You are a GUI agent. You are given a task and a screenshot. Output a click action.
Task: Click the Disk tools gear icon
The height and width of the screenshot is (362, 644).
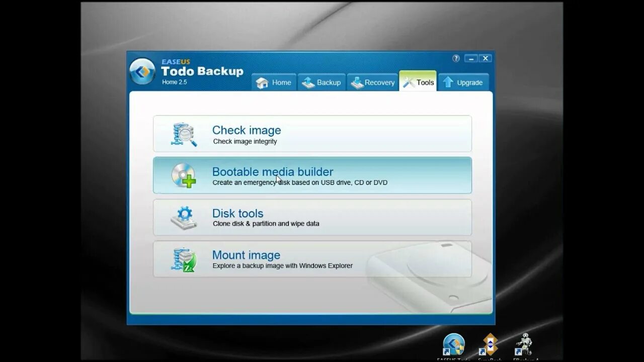tap(184, 217)
